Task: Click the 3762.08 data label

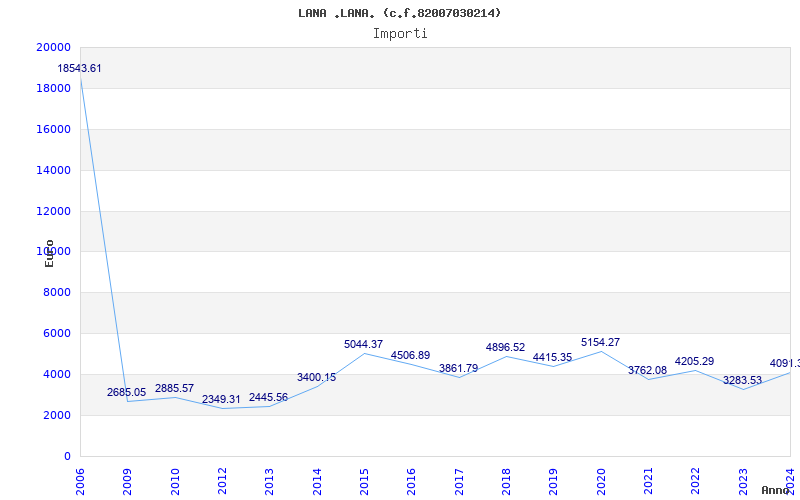Action: (x=647, y=370)
